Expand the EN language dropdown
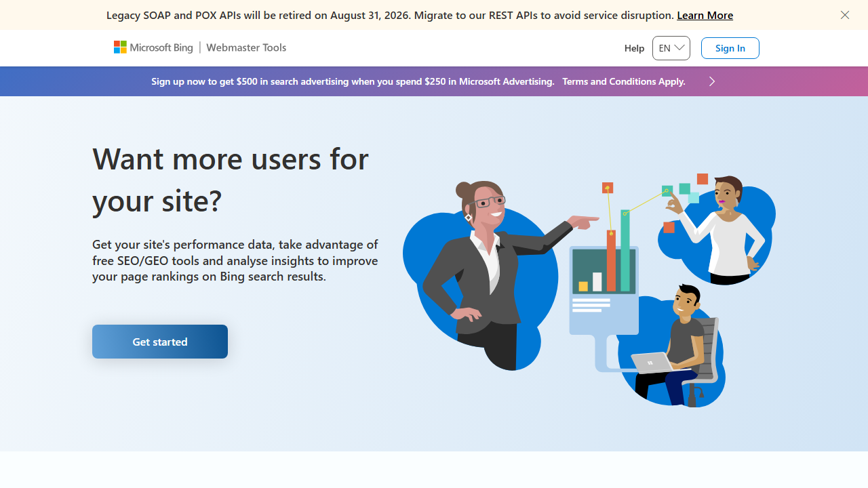The image size is (868, 488). (x=671, y=48)
